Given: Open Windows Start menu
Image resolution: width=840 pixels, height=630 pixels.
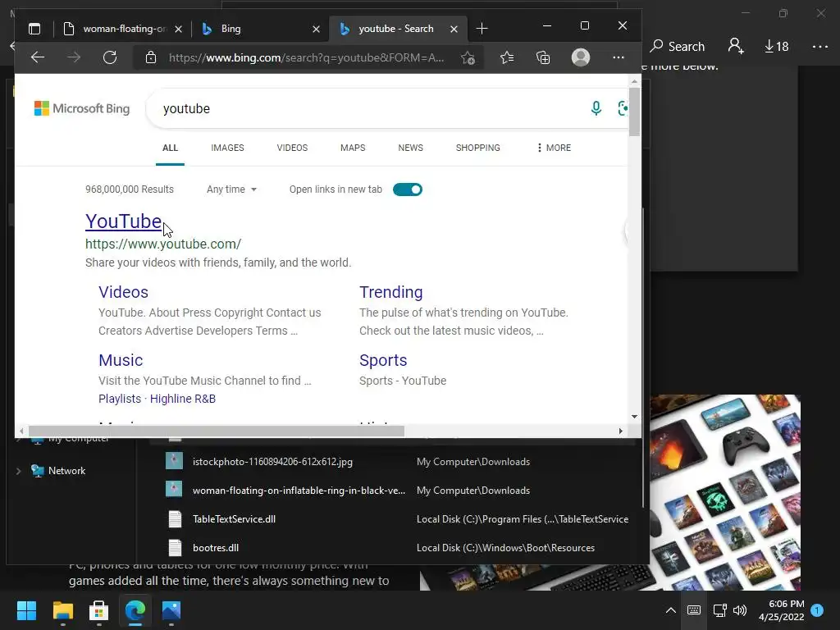Looking at the screenshot, I should point(26,610).
